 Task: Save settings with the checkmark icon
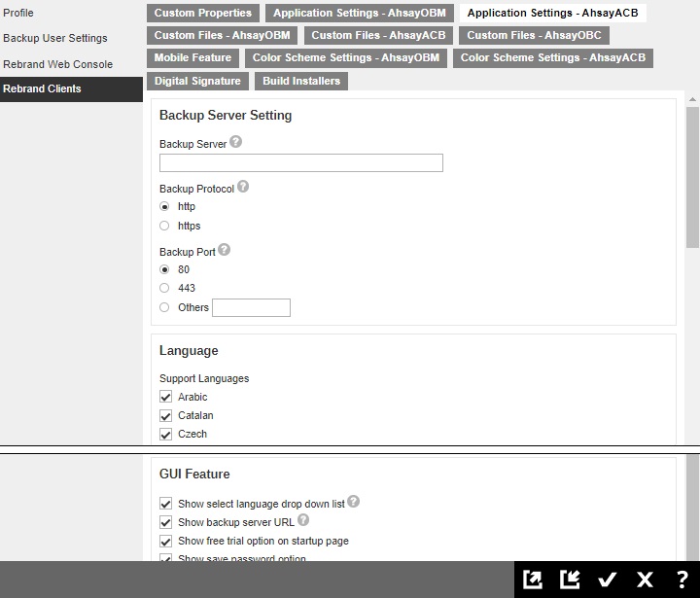[607, 580]
